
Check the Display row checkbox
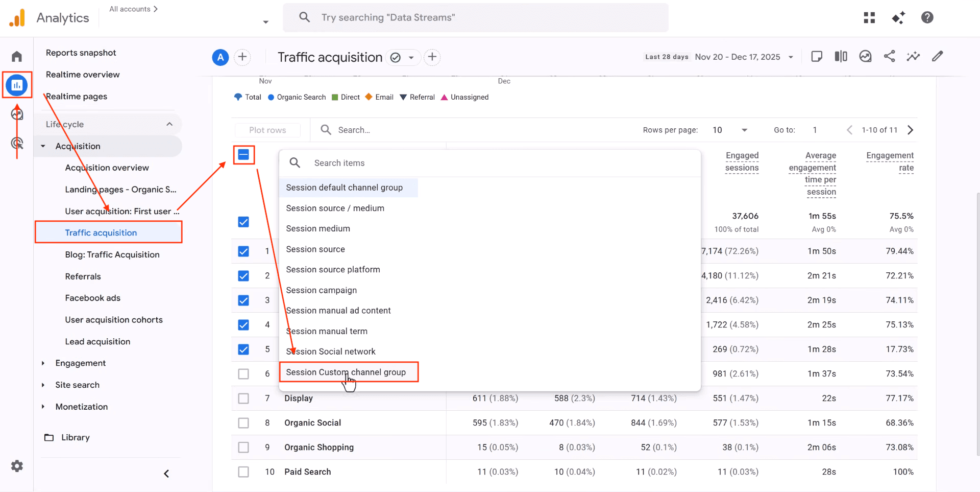[243, 399]
